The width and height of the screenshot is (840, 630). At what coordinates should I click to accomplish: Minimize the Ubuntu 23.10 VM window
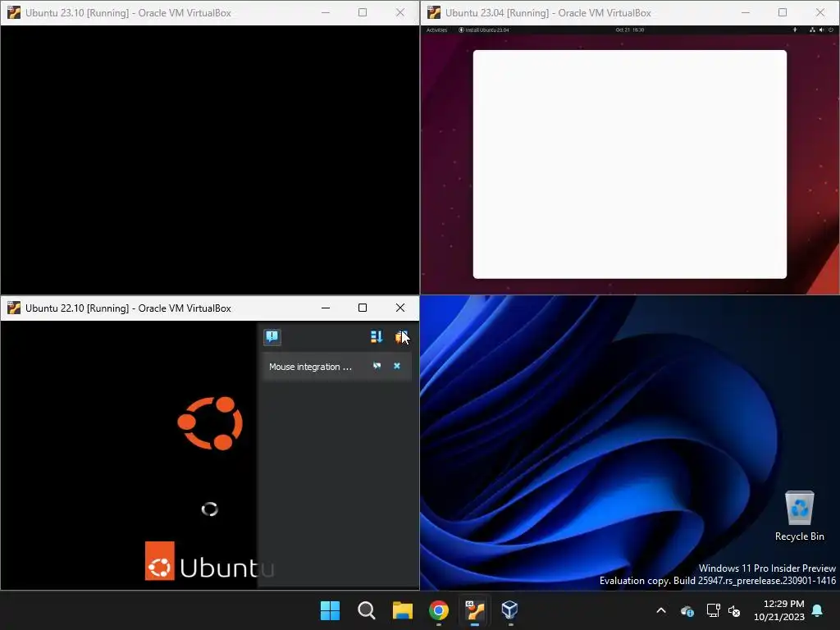click(325, 12)
